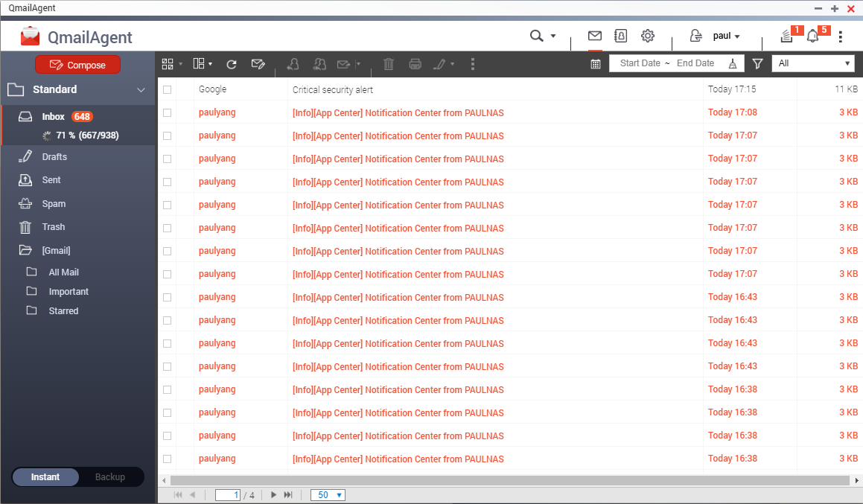Click the notification bell icon

coord(812,36)
